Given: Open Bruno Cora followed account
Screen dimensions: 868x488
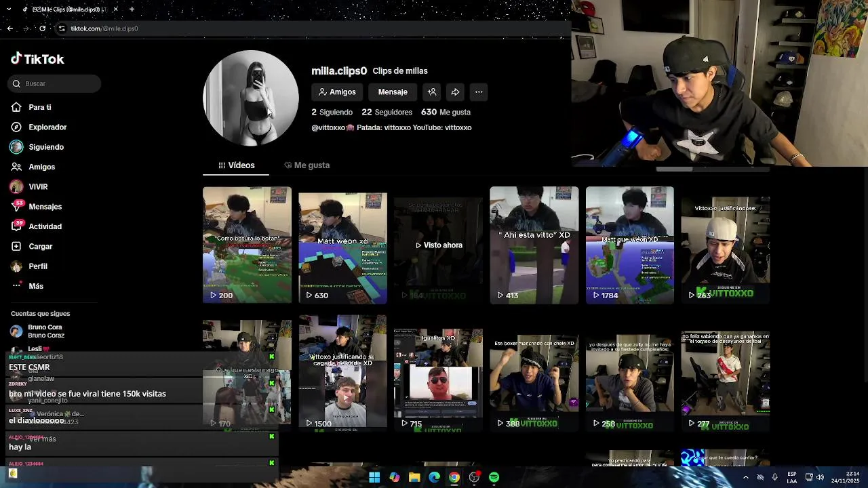Looking at the screenshot, I should [38, 331].
